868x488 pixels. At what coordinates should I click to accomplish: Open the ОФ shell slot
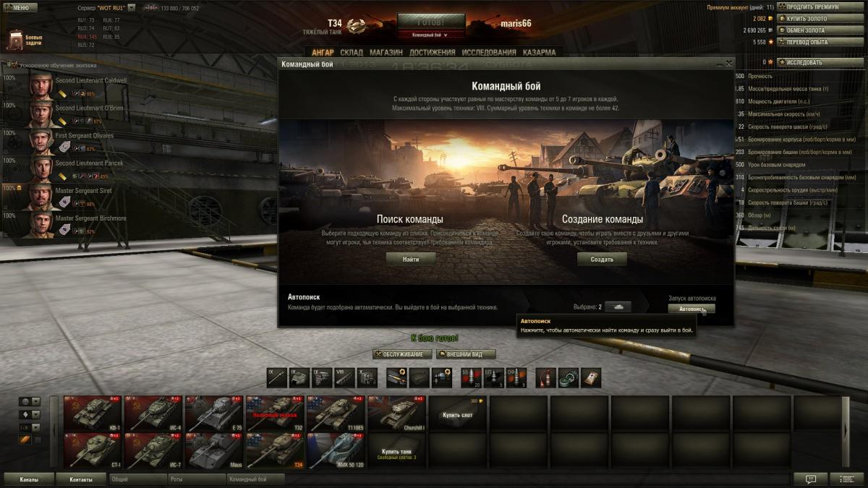pos(516,378)
